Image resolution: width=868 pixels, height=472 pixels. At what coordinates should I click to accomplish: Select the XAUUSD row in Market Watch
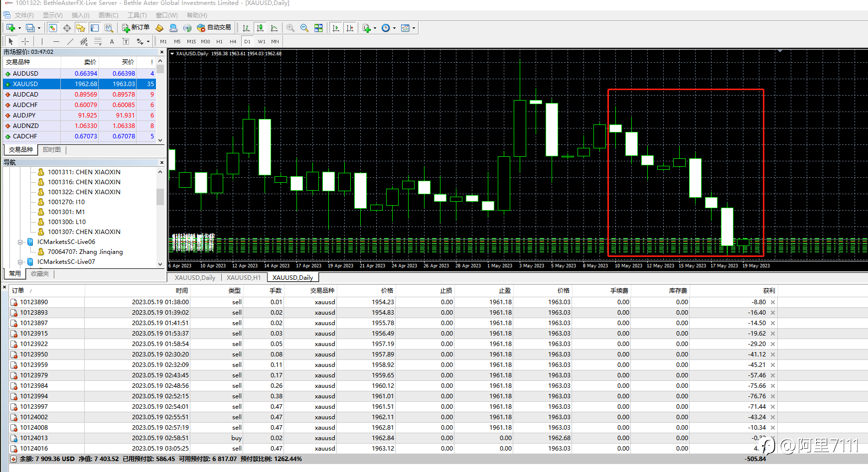[80, 84]
